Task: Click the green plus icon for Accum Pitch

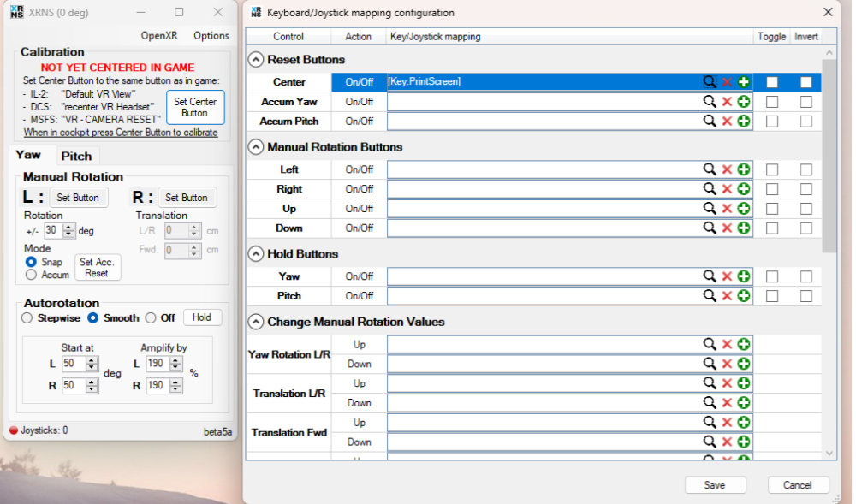Action: pos(743,122)
